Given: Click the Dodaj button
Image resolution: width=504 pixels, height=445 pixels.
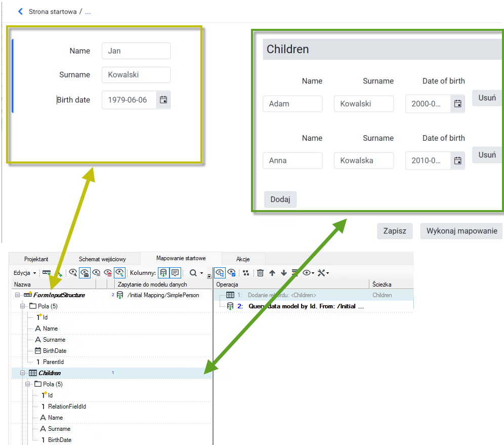Looking at the screenshot, I should click(x=280, y=199).
